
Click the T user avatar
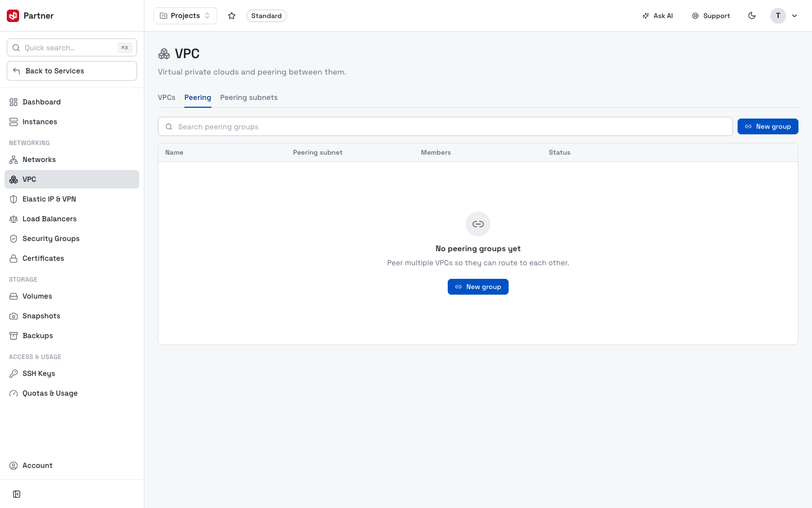click(x=778, y=16)
